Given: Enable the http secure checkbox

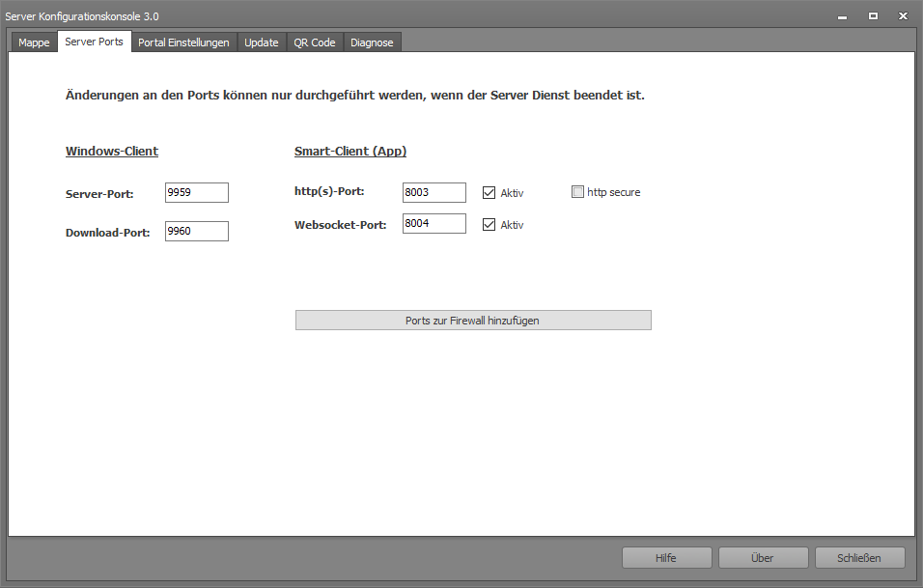Looking at the screenshot, I should coord(577,192).
